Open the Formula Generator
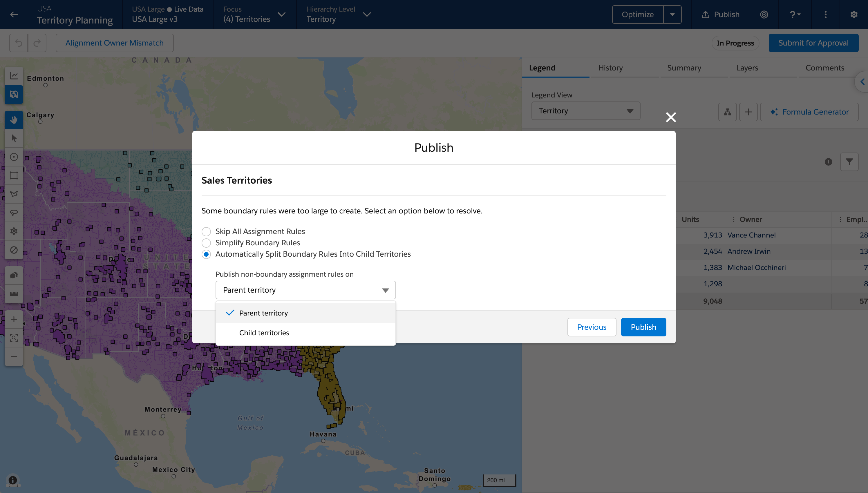 point(809,112)
